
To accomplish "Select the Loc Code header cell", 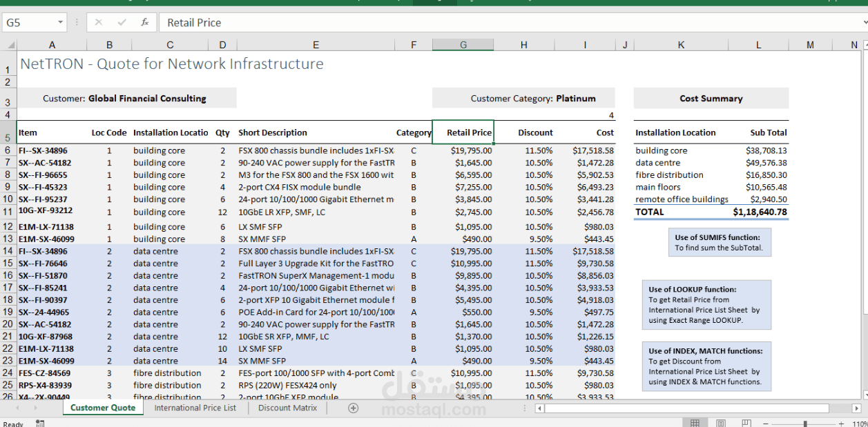I will [109, 132].
